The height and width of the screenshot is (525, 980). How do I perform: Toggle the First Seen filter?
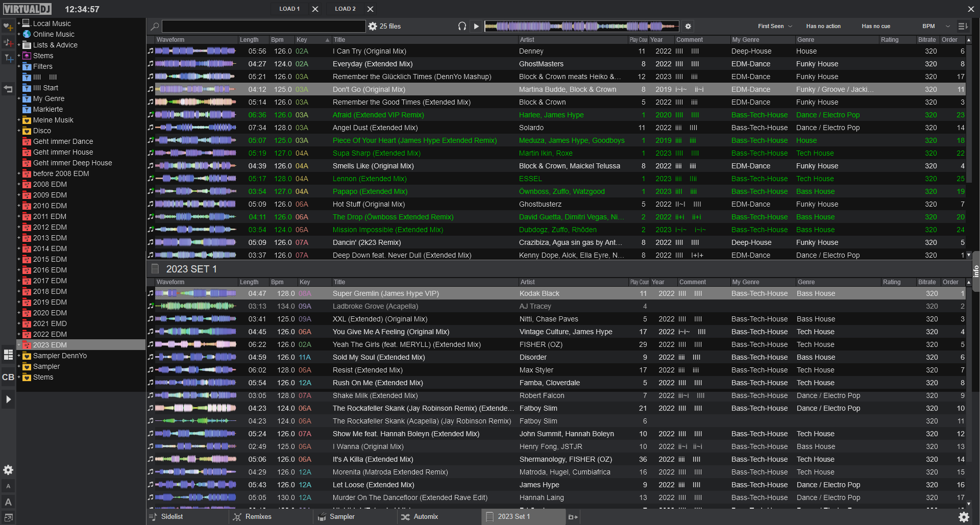coord(771,26)
